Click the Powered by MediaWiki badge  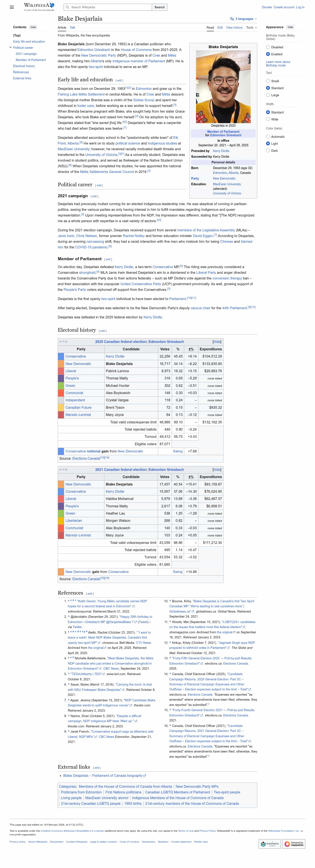click(x=294, y=844)
